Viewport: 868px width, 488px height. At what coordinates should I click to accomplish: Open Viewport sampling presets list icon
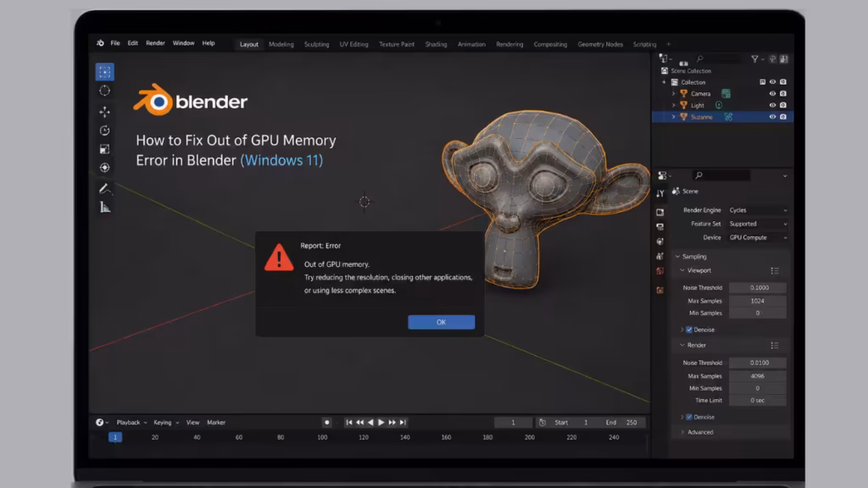pos(775,270)
